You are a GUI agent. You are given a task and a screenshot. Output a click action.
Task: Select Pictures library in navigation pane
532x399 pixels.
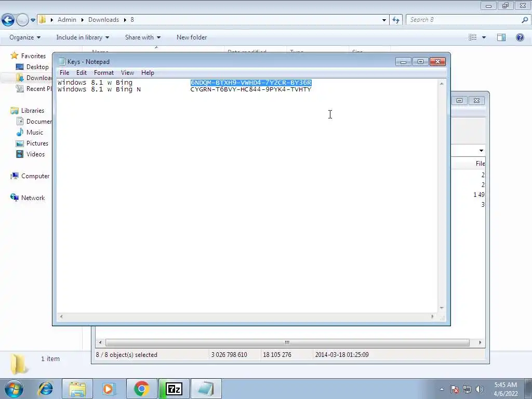click(x=37, y=143)
